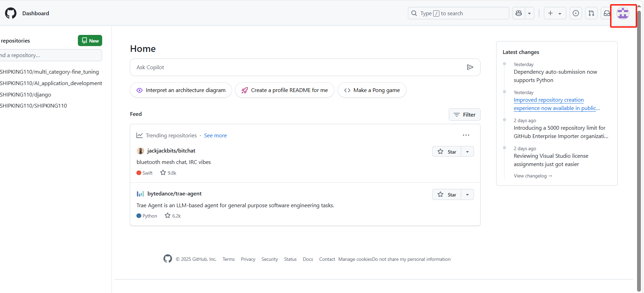Click the footer GitHub logo icon

pos(168,259)
